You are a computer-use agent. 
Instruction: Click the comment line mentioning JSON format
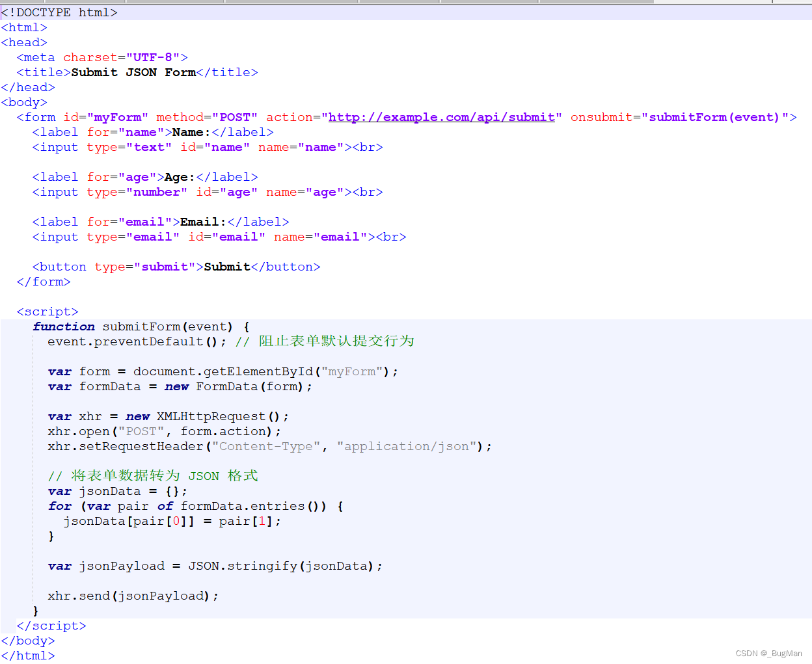[x=153, y=476]
